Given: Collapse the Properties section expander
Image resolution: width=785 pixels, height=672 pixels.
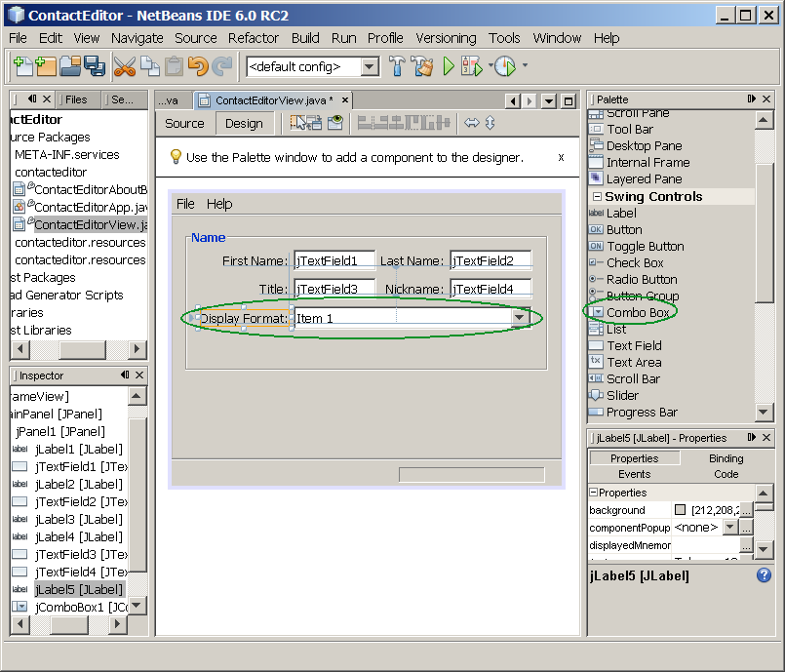Looking at the screenshot, I should [594, 493].
